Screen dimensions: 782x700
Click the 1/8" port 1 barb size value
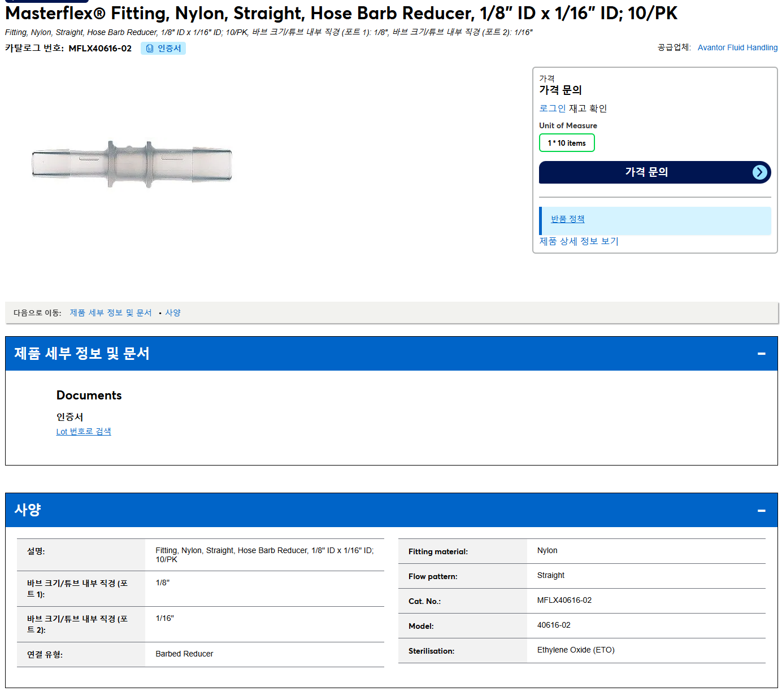click(x=162, y=582)
